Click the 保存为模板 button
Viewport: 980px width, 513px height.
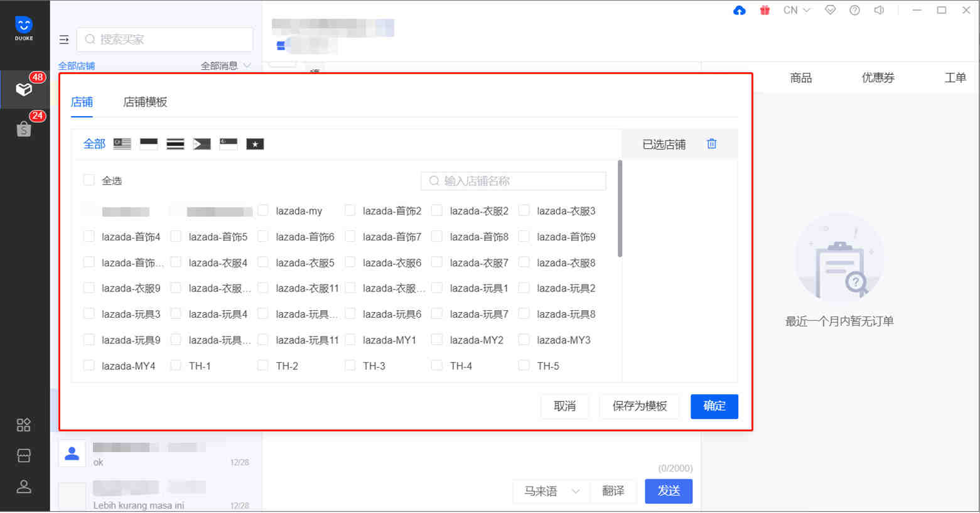(x=639, y=406)
